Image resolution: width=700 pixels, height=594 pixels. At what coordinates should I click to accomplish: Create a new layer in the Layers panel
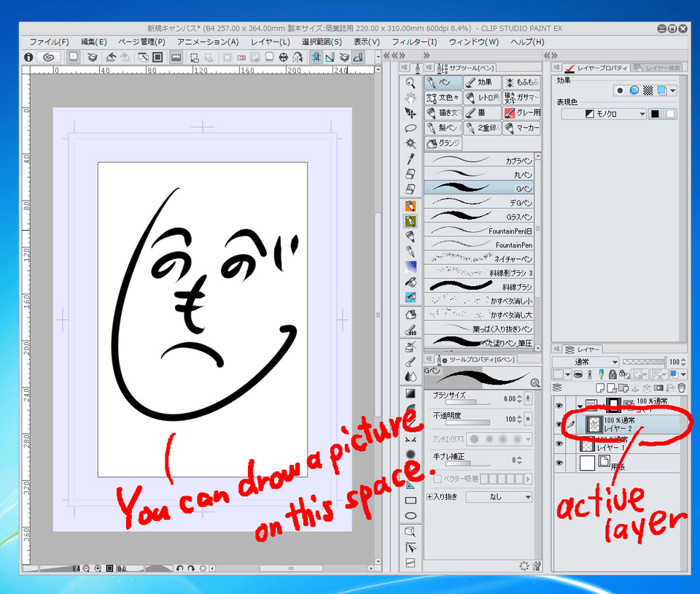tap(602, 387)
